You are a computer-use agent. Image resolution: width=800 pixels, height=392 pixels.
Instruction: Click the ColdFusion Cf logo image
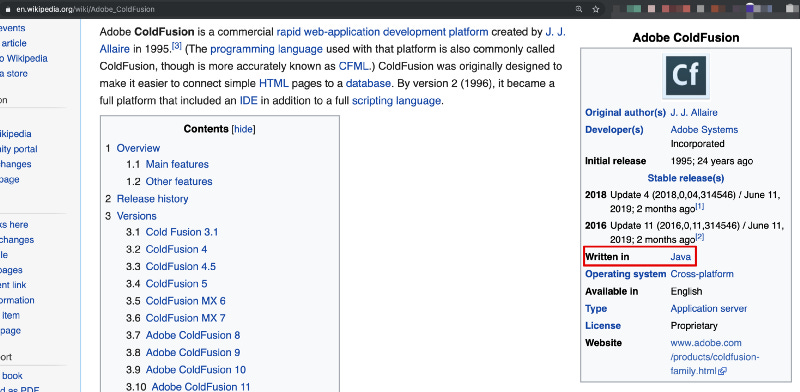pos(686,76)
